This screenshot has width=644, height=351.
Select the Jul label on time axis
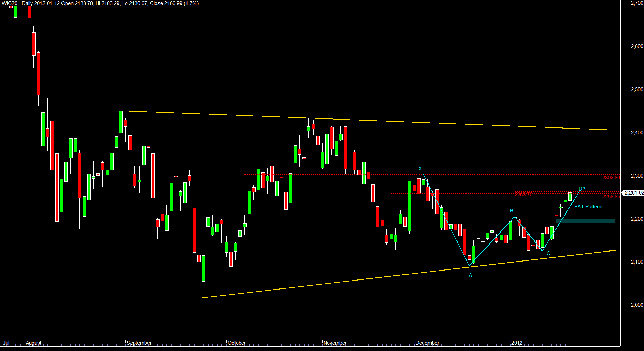6,343
